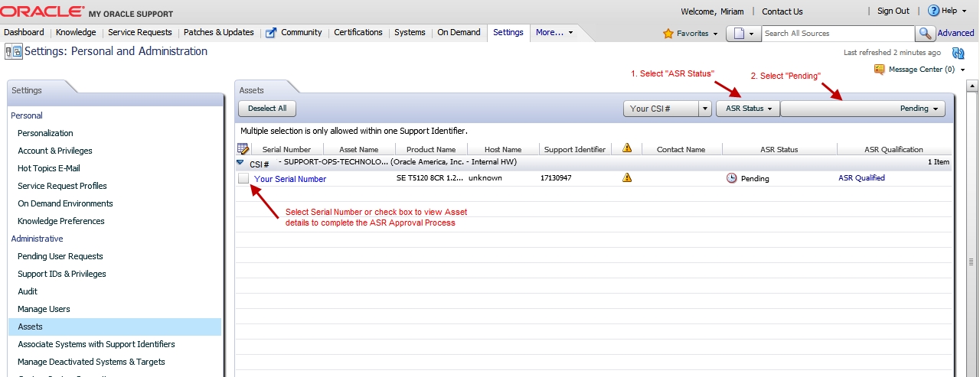Open the Audit settings item
Viewport: 980px width, 377px height.
(x=28, y=291)
